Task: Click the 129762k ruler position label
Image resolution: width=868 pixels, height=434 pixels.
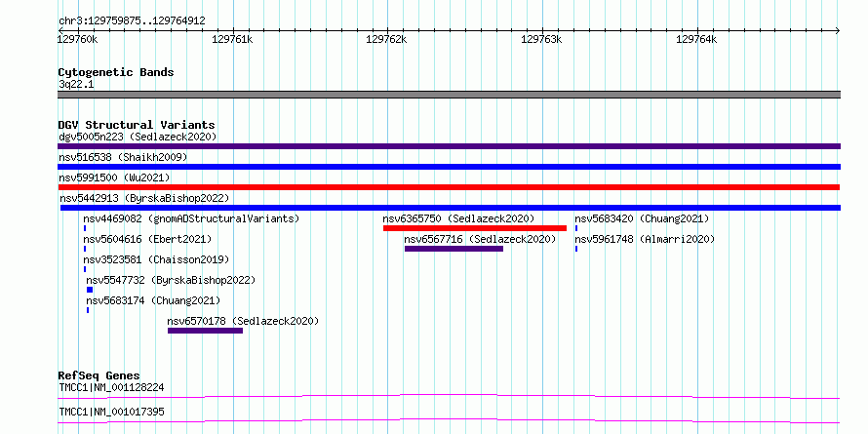Action: pyautogui.click(x=387, y=39)
